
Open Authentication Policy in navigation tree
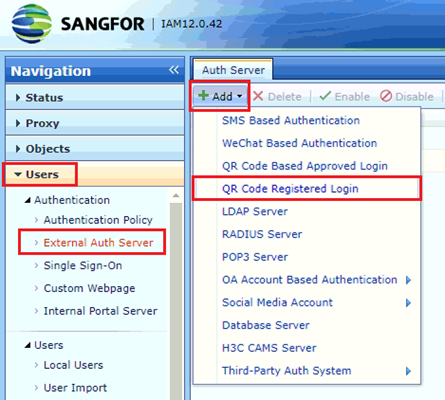(98, 220)
